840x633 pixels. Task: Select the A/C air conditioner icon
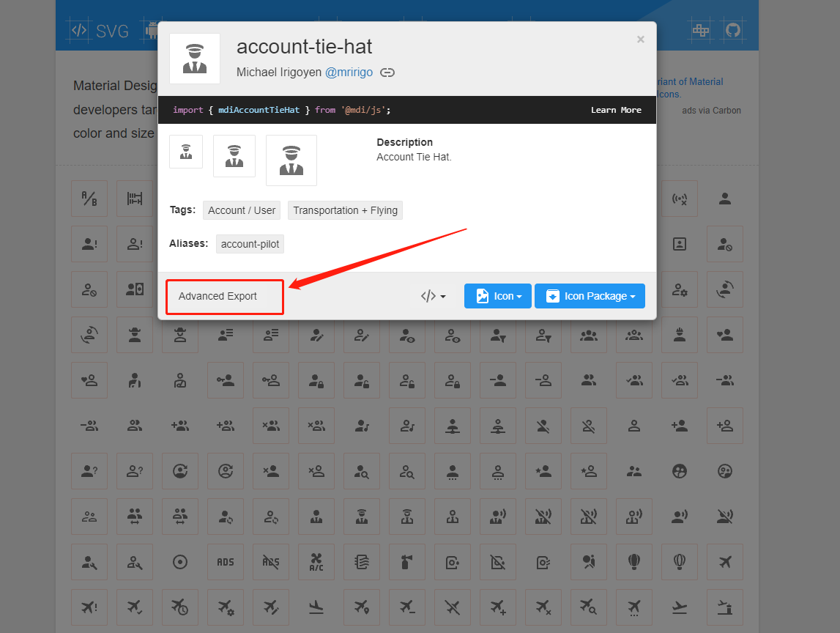[316, 562]
